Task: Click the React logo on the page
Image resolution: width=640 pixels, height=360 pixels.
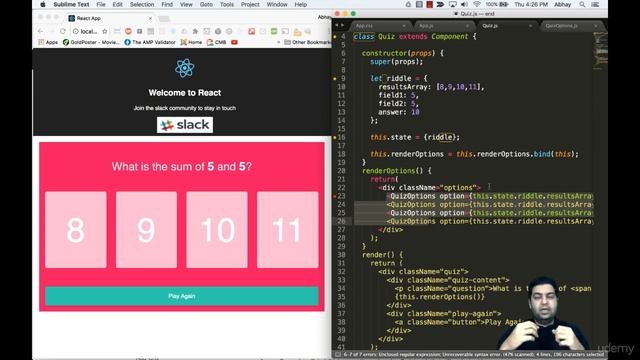Action: point(185,68)
